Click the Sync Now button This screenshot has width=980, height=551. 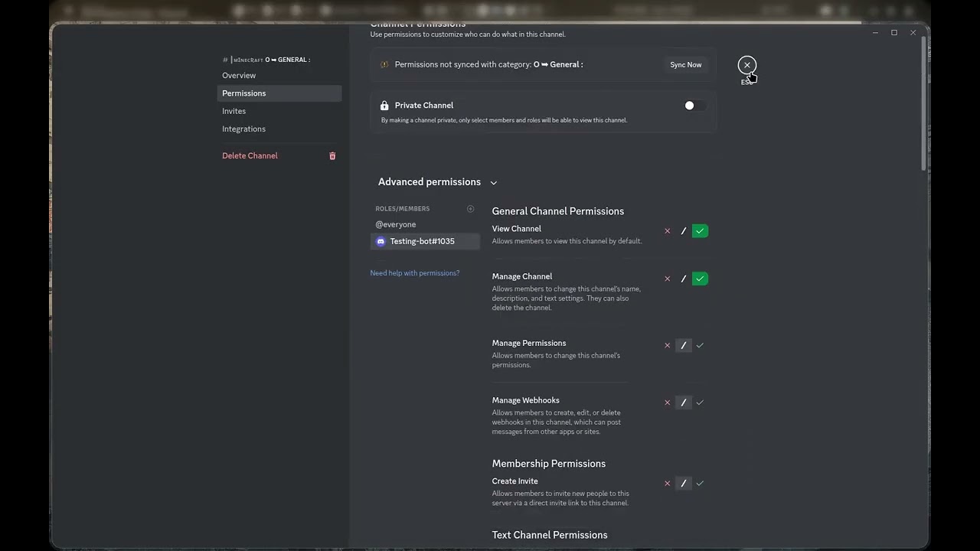686,65
